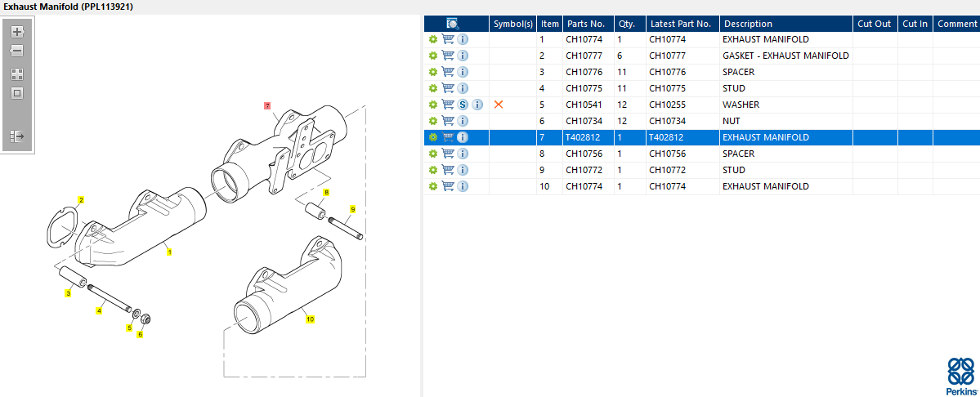Viewport: 980px width, 397px height.
Task: Select part number CH10756
Action: tap(584, 154)
